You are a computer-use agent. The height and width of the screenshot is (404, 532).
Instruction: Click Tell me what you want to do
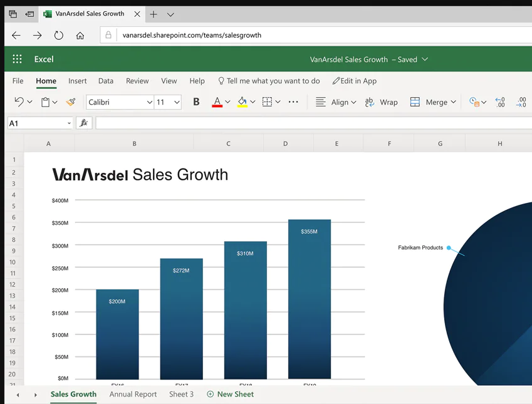click(269, 81)
